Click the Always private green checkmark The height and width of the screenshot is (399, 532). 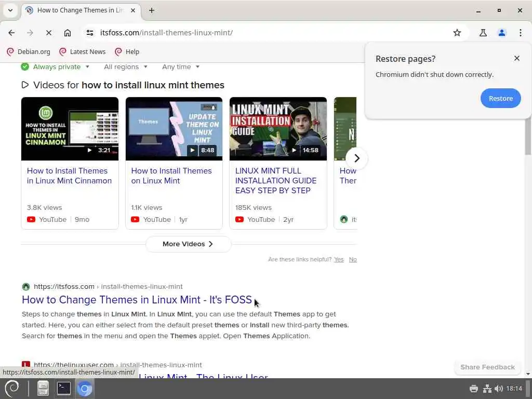click(x=25, y=67)
